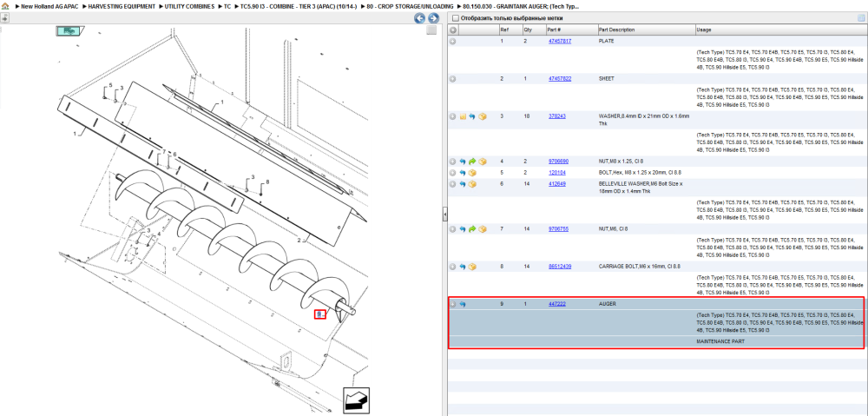Viewport: 868px width, 416px height.
Task: Go to the Home icon in breadcrumb
Action: [4, 6]
